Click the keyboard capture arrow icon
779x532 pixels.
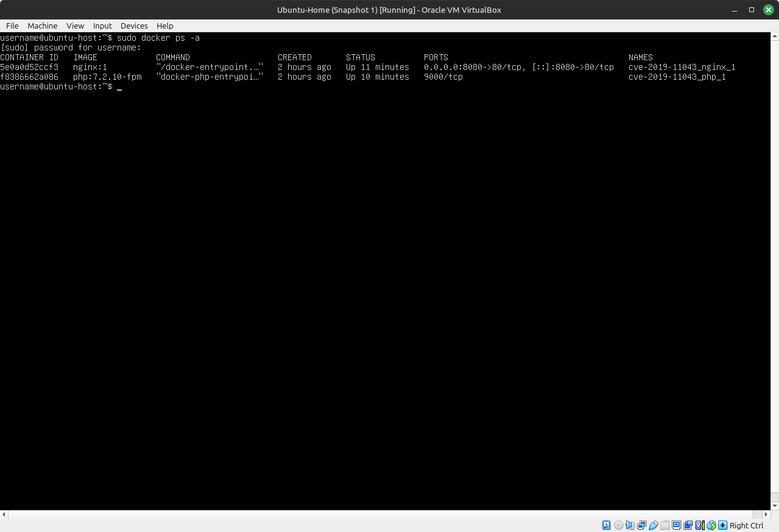(722, 525)
